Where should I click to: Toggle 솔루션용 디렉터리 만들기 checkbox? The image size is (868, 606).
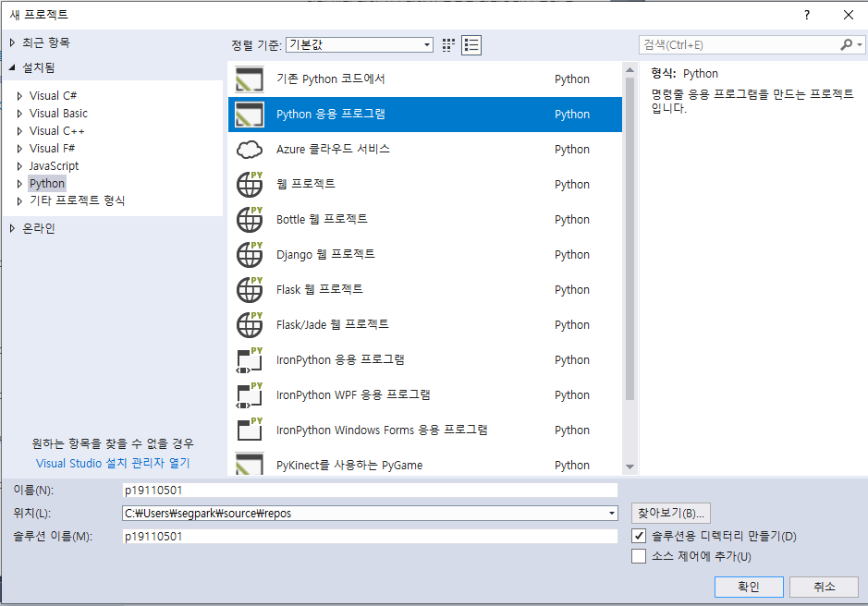tap(639, 536)
